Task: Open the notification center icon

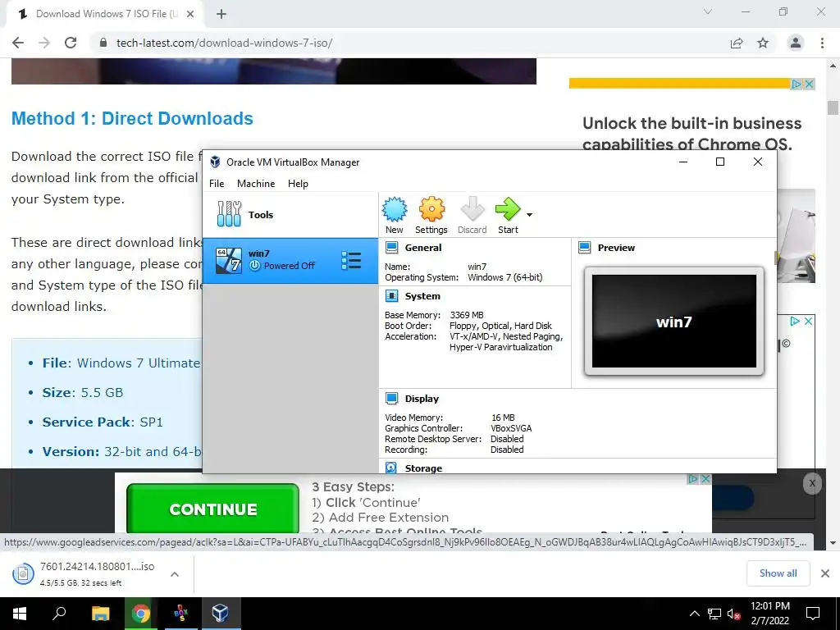Action: click(813, 614)
